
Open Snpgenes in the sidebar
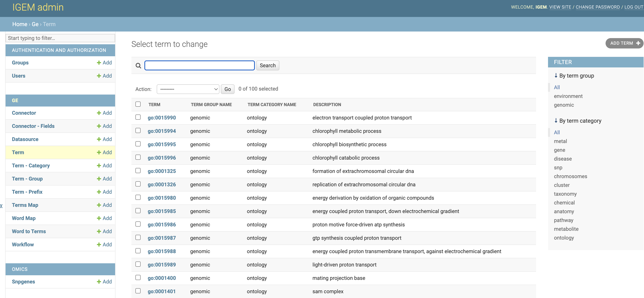coord(23,282)
